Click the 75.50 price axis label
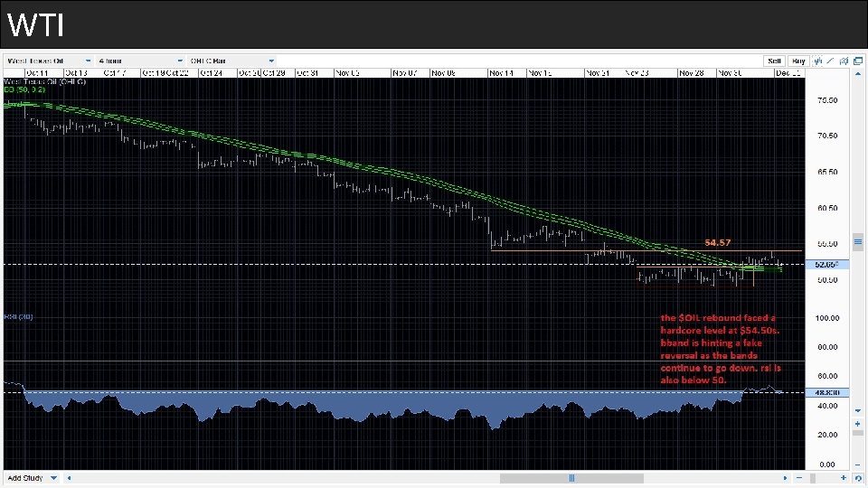This screenshot has height=488, width=868. pos(827,100)
